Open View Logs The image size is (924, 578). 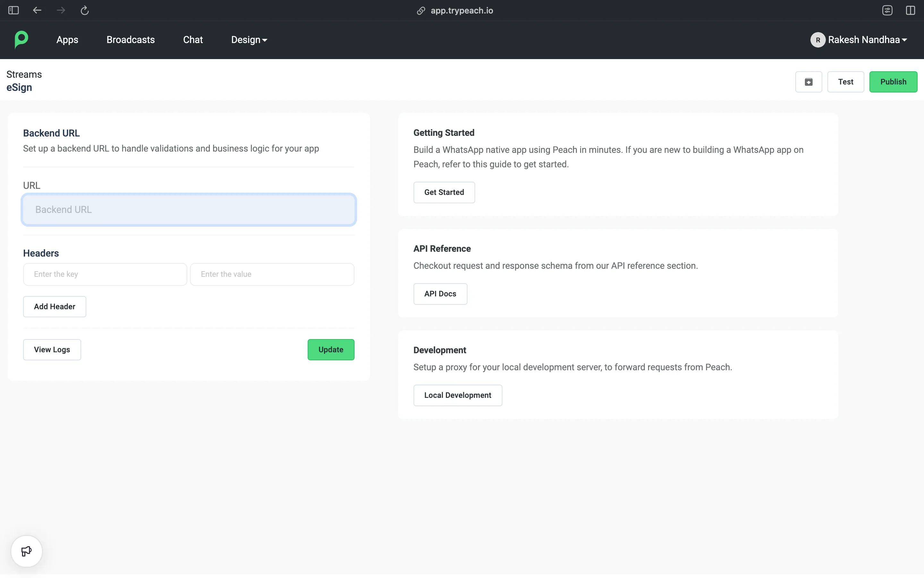click(x=52, y=349)
